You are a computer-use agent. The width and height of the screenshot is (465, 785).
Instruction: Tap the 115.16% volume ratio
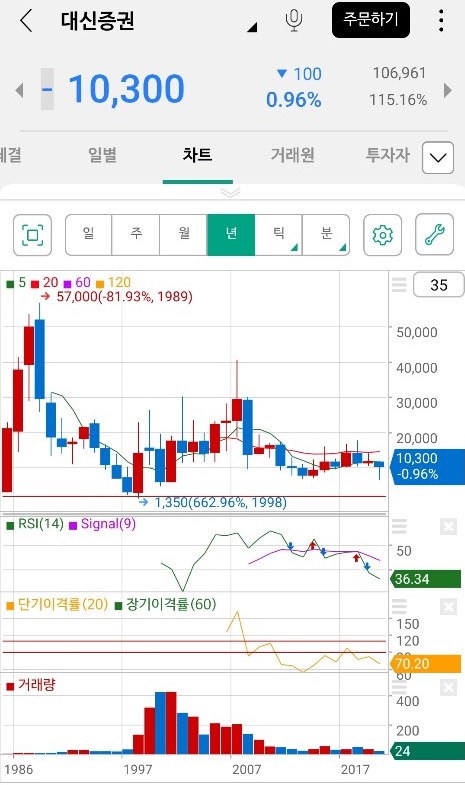point(398,100)
